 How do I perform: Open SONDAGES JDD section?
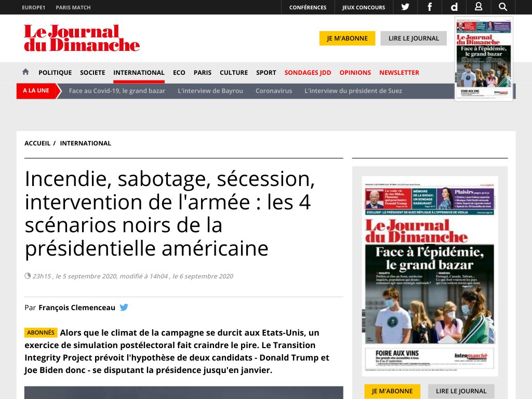click(x=308, y=73)
